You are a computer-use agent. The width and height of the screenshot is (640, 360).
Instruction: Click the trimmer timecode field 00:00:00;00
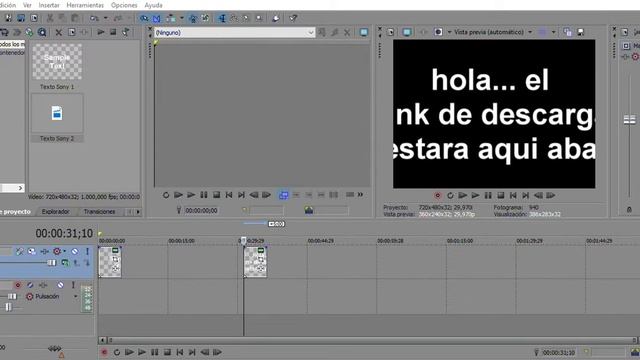(x=201, y=211)
